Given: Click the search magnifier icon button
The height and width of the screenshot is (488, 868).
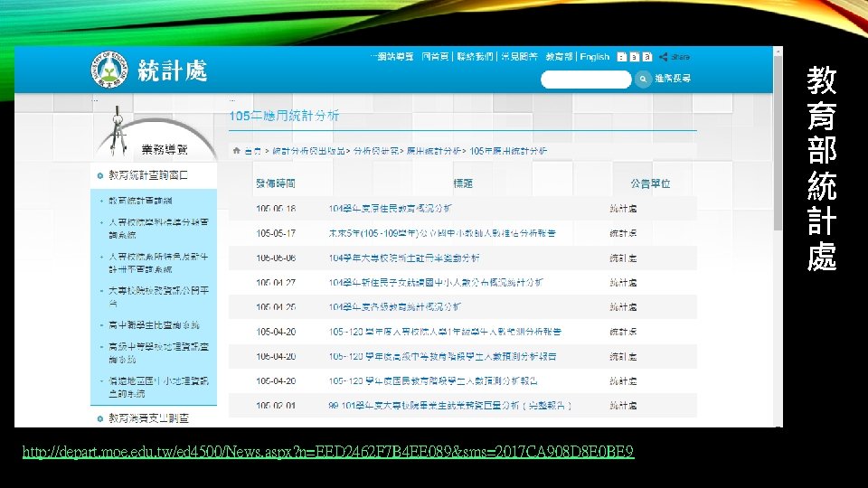Looking at the screenshot, I should pos(643,80).
